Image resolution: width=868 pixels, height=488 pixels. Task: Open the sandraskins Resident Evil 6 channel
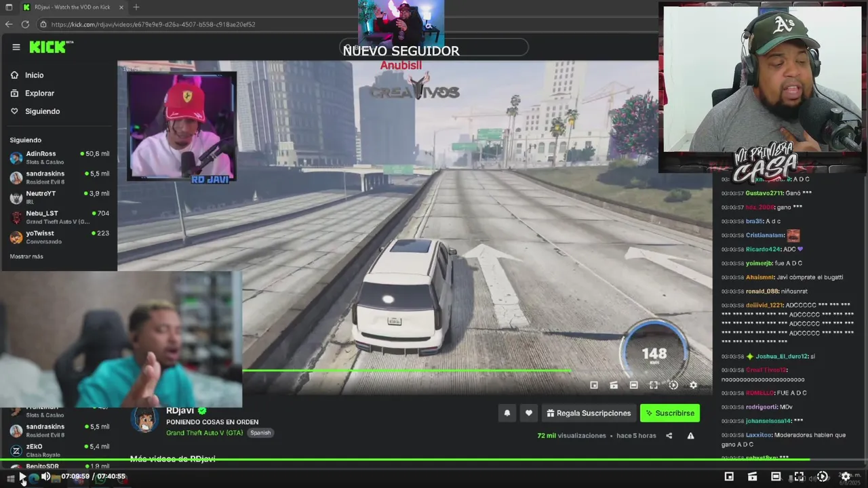(x=59, y=177)
